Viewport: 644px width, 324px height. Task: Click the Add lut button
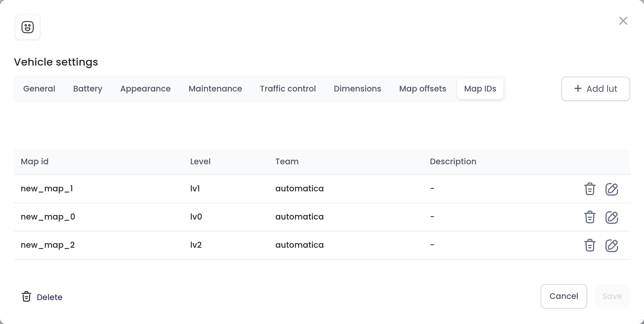point(595,89)
